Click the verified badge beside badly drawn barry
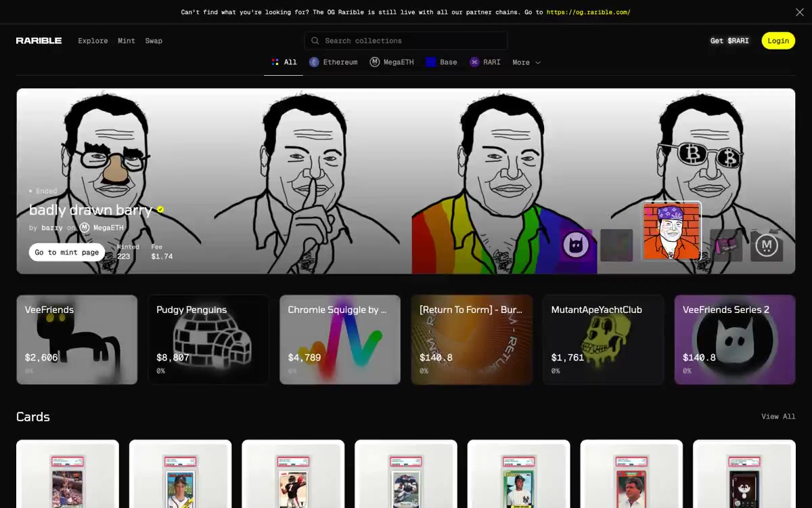 click(160, 209)
